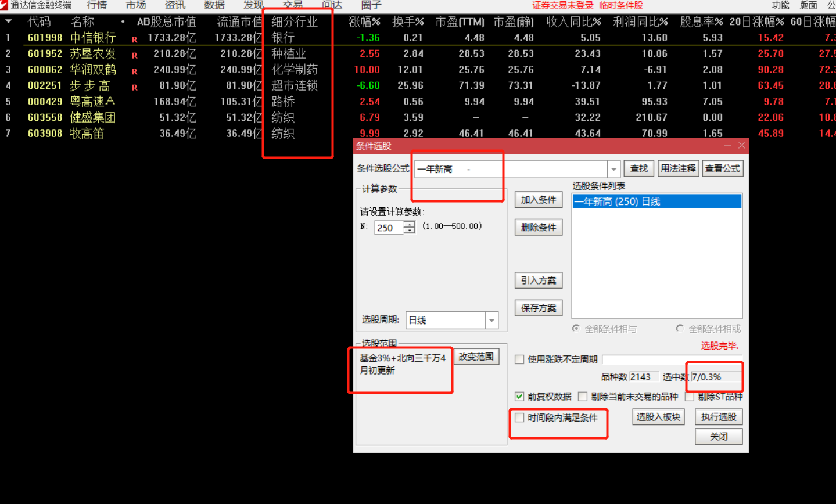Sort by the 股息率% column header
The image size is (836, 504).
tap(701, 22)
